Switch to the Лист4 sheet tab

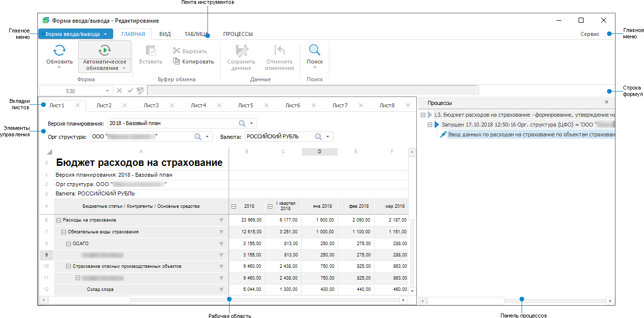point(198,105)
